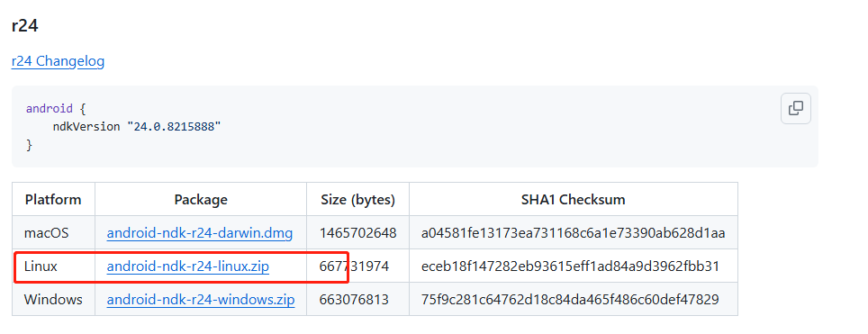868x334 pixels.
Task: Click the Linux SHA1 checksum starting eceb18f1
Action: [571, 266]
